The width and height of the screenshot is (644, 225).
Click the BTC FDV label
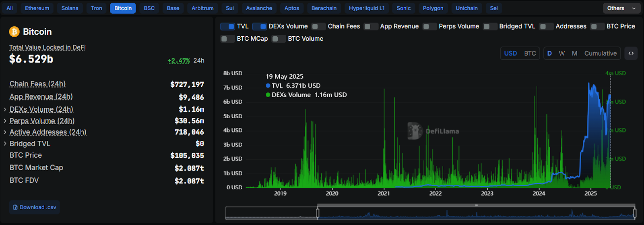24,180
